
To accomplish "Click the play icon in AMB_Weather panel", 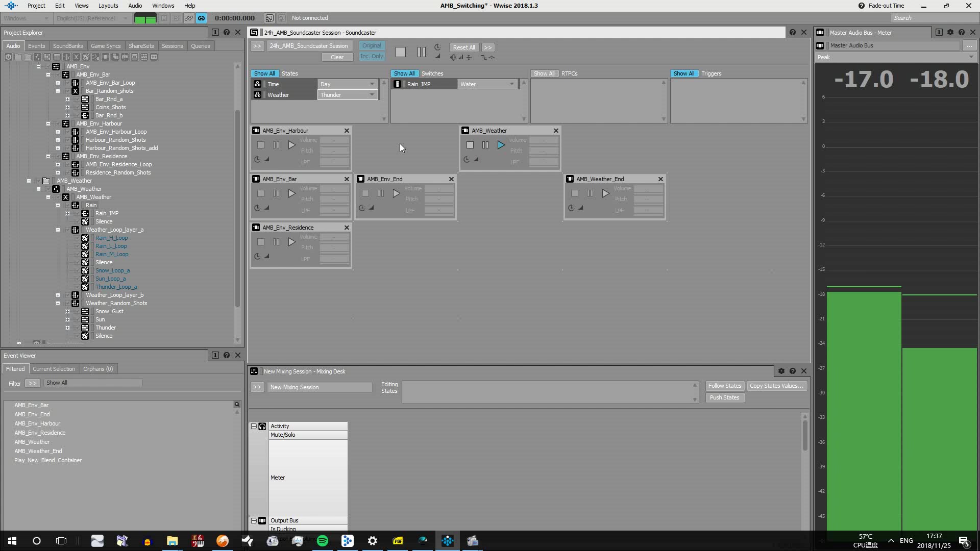I will 501,145.
